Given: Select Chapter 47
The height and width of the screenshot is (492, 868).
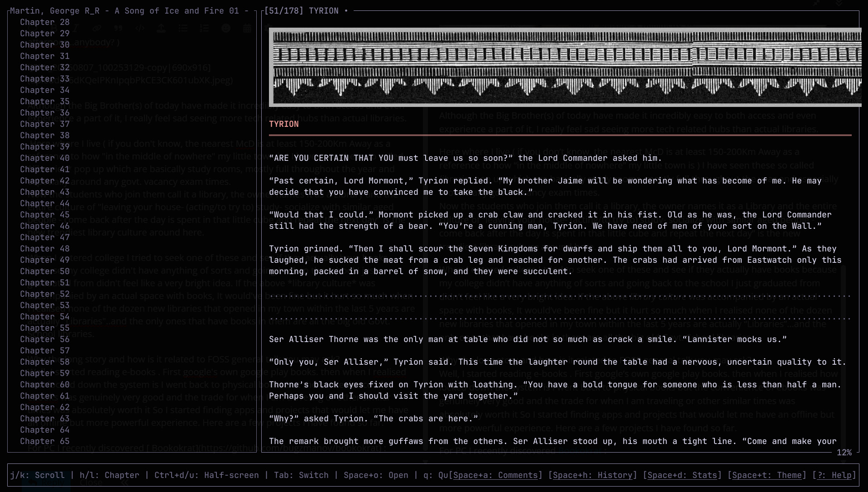Looking at the screenshot, I should pos(45,237).
